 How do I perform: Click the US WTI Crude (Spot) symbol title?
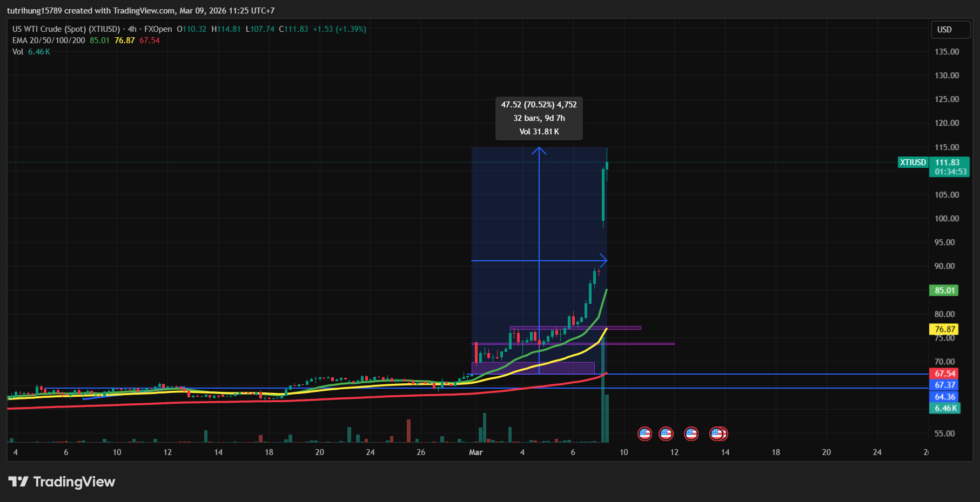coord(66,29)
